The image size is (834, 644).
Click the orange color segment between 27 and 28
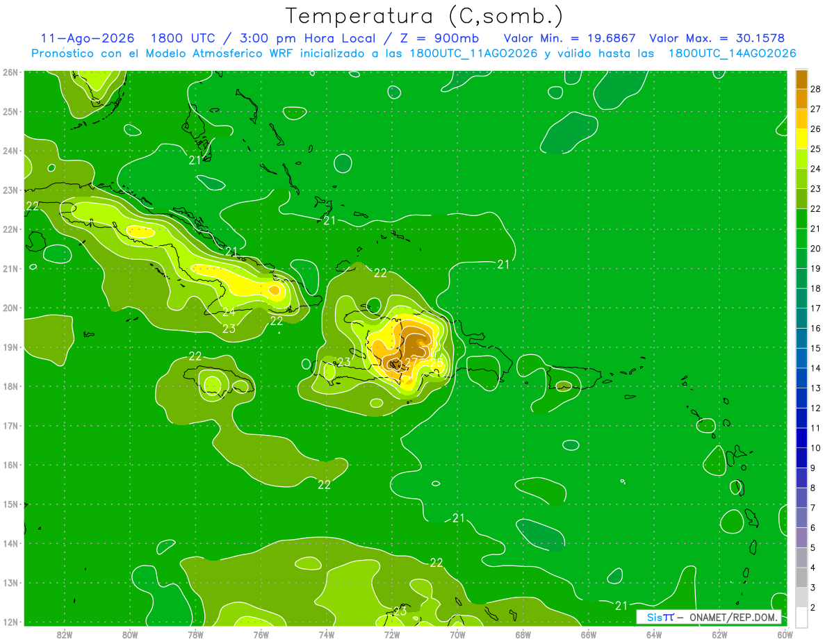tap(802, 99)
